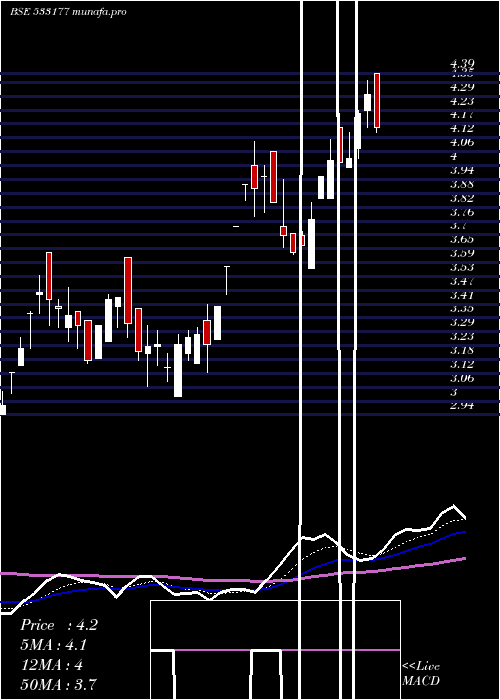Image resolution: width=500 pixels, height=700 pixels.
Task: Click the 4.39 price axis label
Action: (462, 64)
